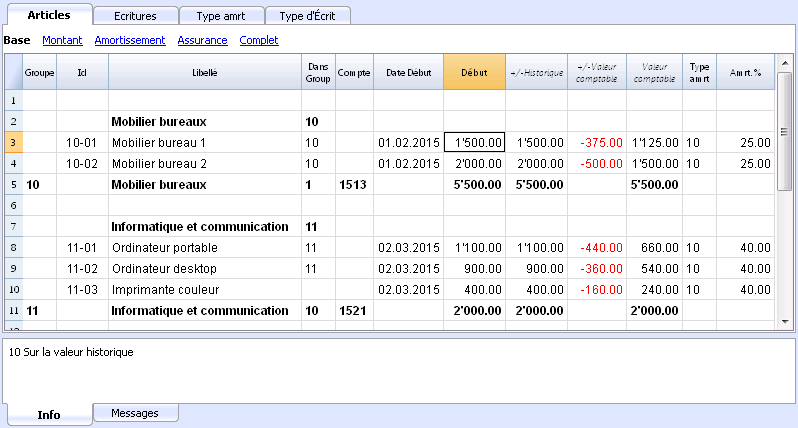Click the Id cell '11-02'

click(82, 268)
